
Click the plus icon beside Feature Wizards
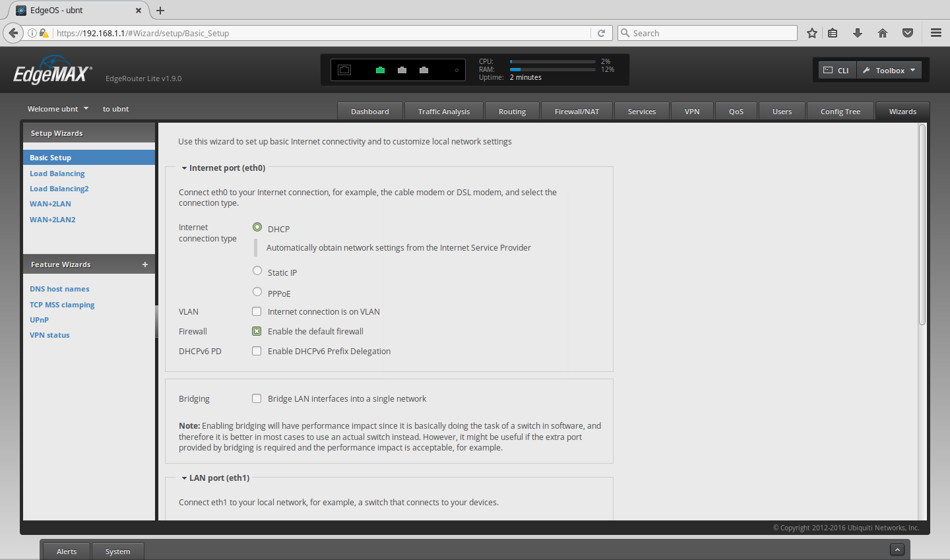tap(145, 264)
